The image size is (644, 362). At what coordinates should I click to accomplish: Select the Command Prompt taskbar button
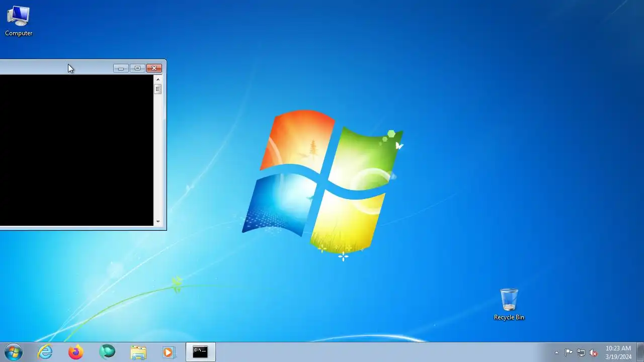tap(201, 352)
